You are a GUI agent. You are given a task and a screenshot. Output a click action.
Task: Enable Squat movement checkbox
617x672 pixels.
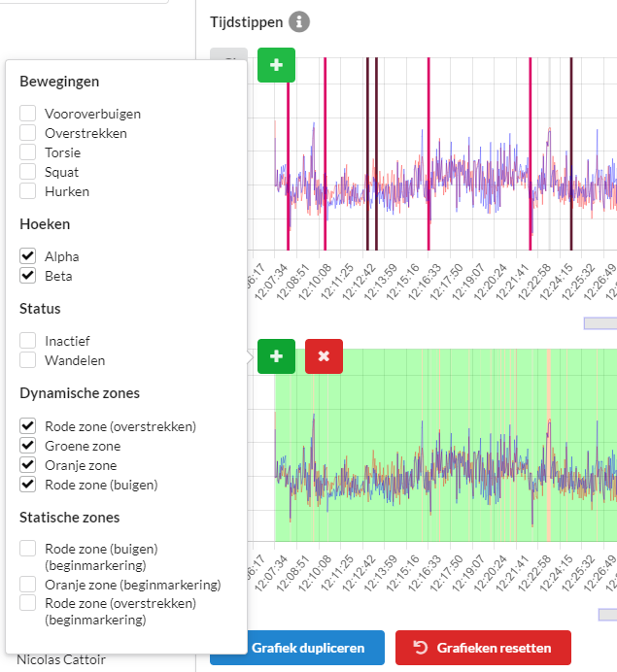pos(28,172)
